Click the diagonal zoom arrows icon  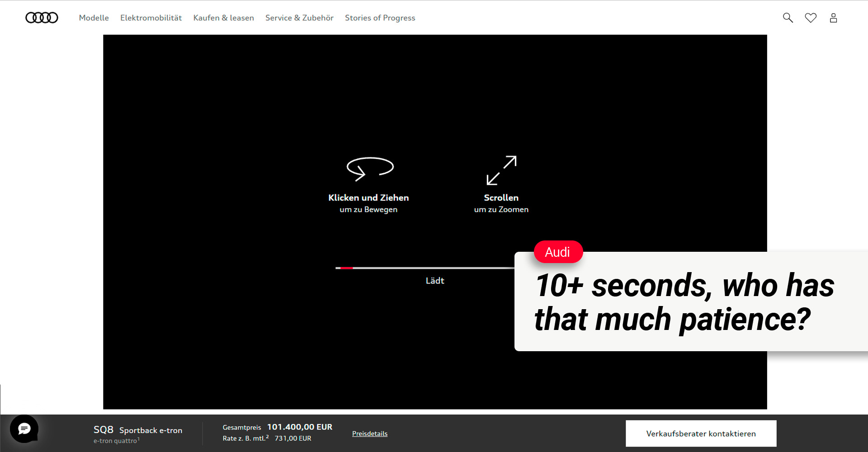(501, 170)
